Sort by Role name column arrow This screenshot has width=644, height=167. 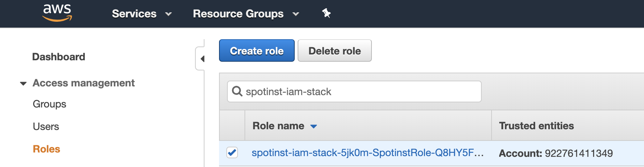314,126
